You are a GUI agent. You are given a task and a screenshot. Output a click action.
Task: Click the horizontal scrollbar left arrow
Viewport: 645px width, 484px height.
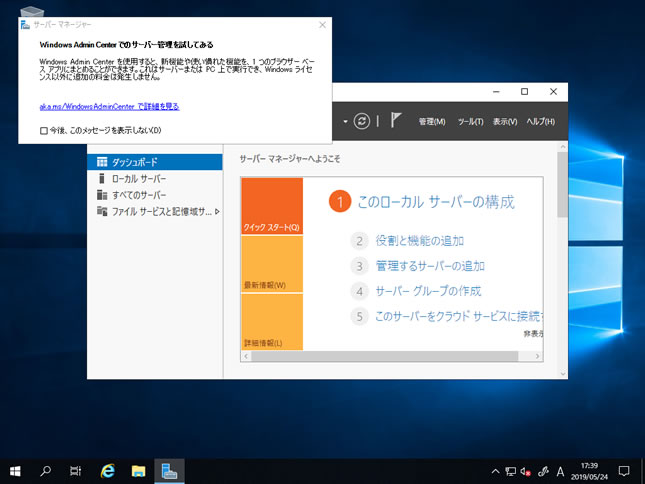click(246, 356)
